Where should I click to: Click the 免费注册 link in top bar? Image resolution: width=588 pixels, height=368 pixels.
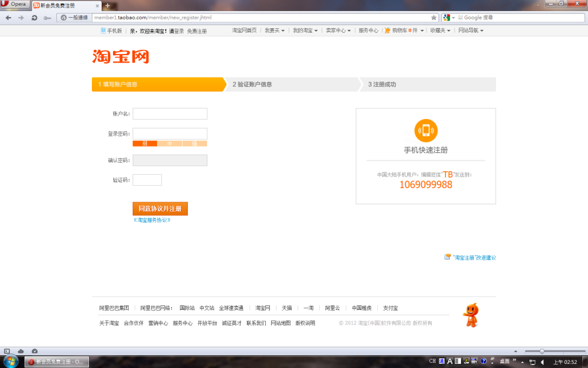point(197,31)
